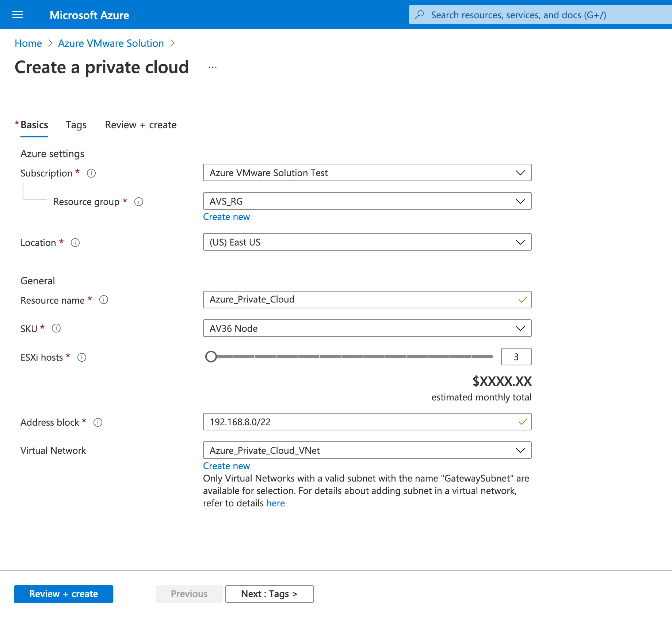672x635 pixels.
Task: Switch to the Tags tab
Action: coord(76,125)
